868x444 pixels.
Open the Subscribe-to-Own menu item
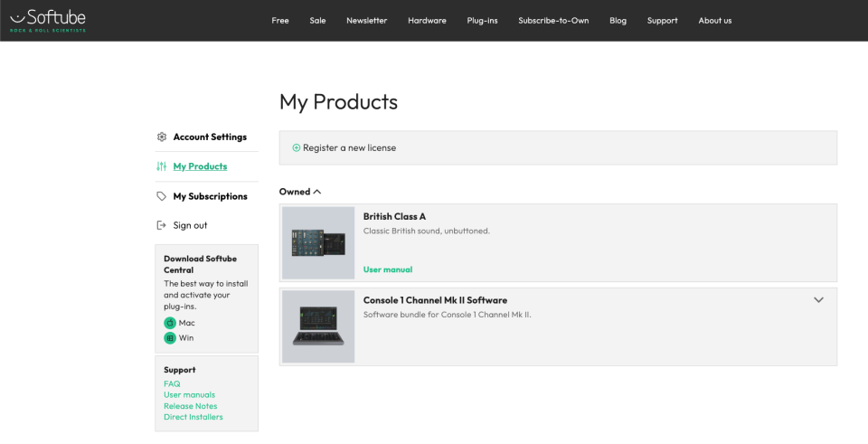tap(553, 21)
